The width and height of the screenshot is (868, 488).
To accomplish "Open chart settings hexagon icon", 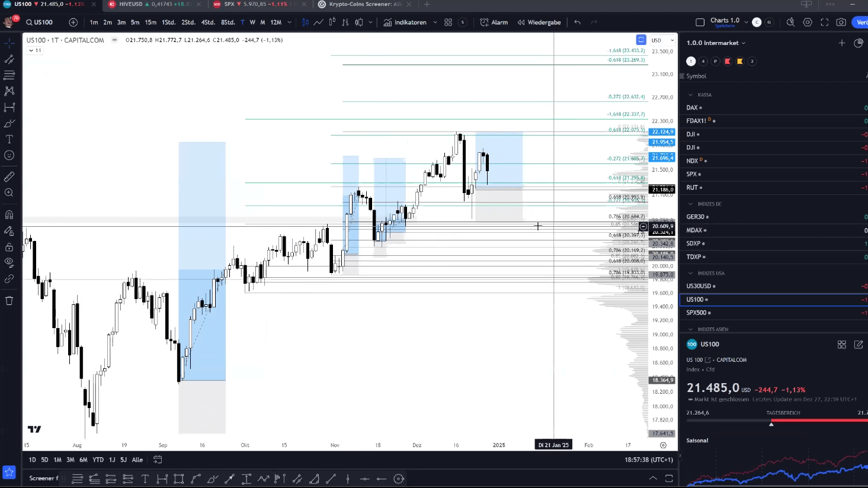I will pos(808,23).
